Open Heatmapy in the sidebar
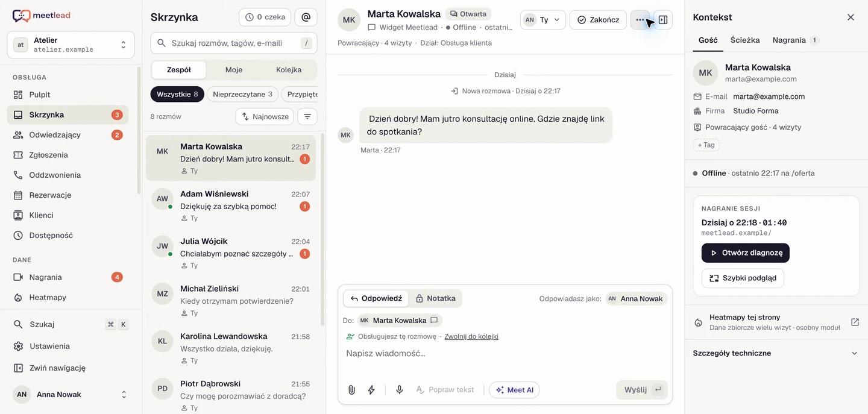The width and height of the screenshot is (868, 414). pyautogui.click(x=68, y=297)
